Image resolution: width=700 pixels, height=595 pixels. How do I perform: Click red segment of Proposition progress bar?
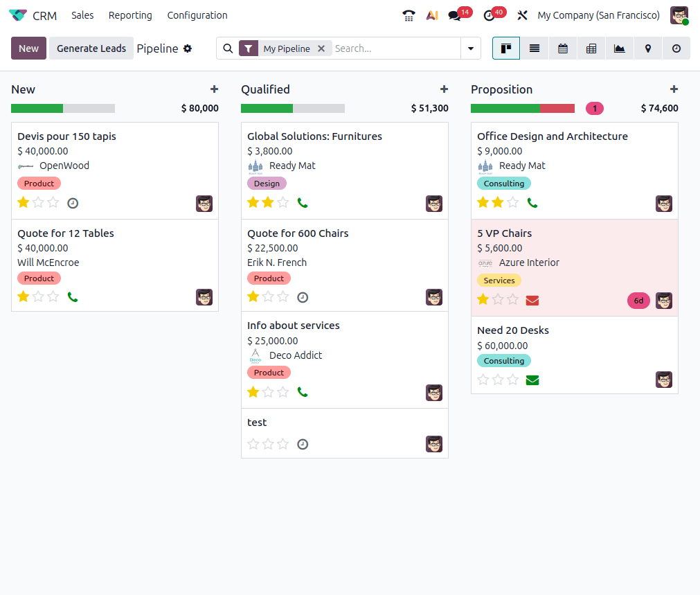pos(557,109)
